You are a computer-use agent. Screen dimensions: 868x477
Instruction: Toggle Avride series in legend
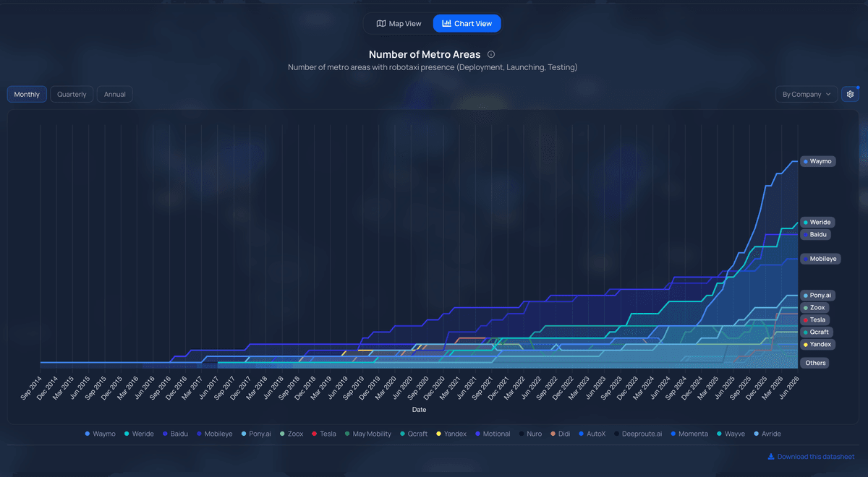[767, 434]
